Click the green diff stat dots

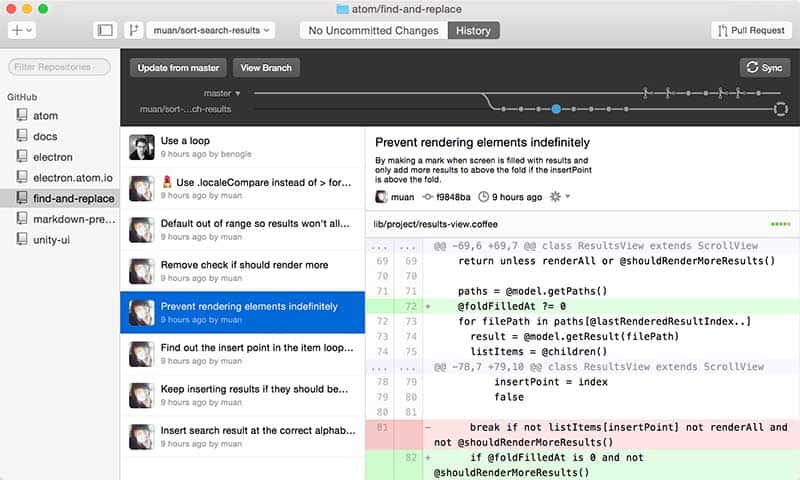point(780,224)
